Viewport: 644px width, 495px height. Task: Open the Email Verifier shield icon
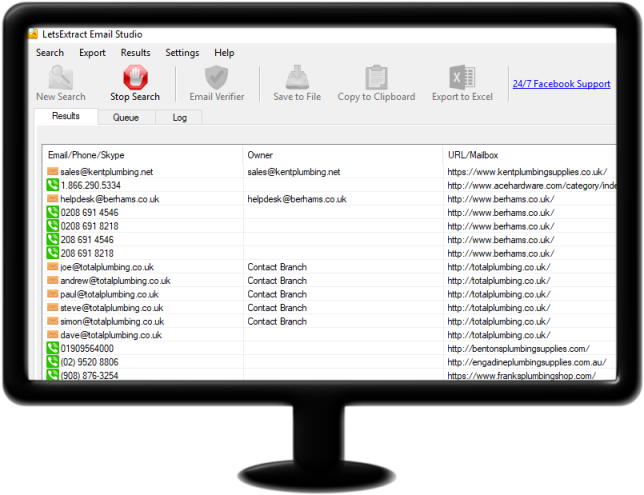(216, 77)
